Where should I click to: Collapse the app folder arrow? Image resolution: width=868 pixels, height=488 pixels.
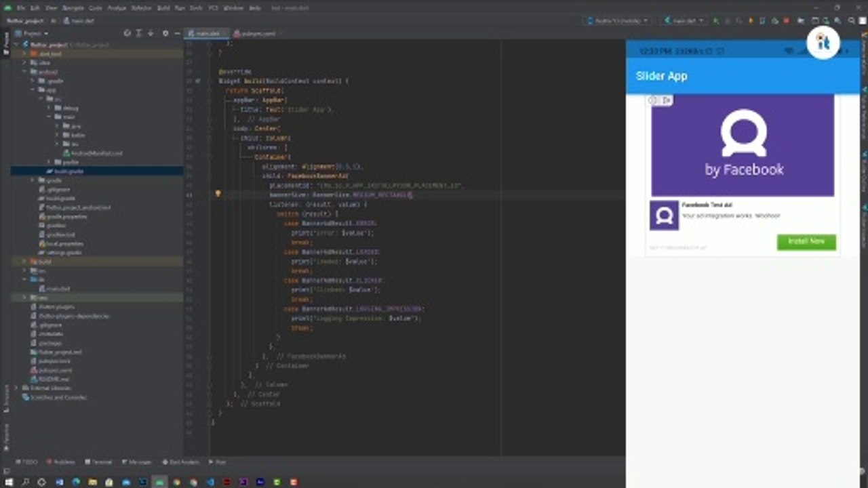(x=33, y=89)
